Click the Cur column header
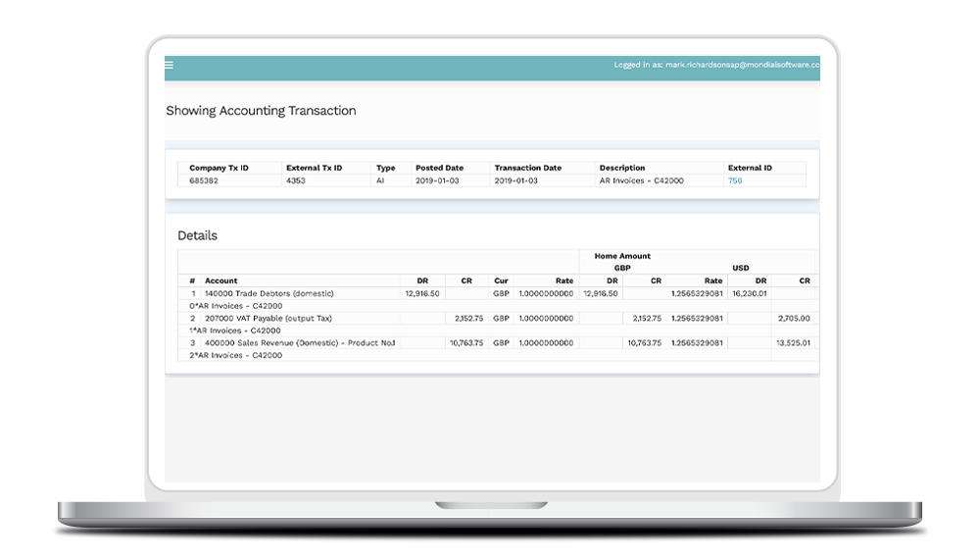This screenshot has width=980, height=560. [500, 280]
